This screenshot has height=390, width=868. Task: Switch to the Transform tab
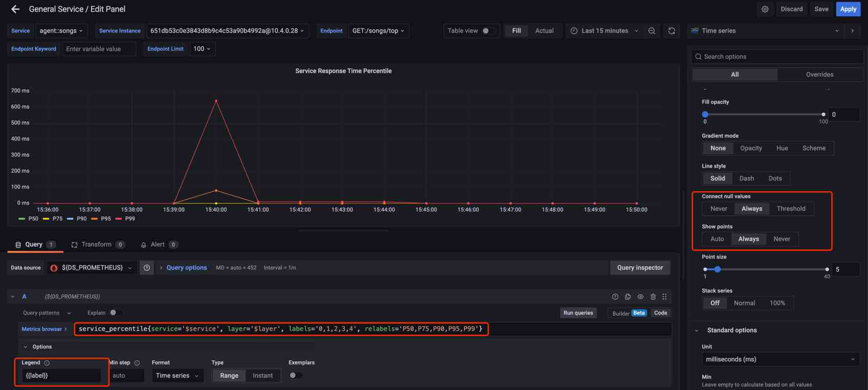click(x=96, y=244)
